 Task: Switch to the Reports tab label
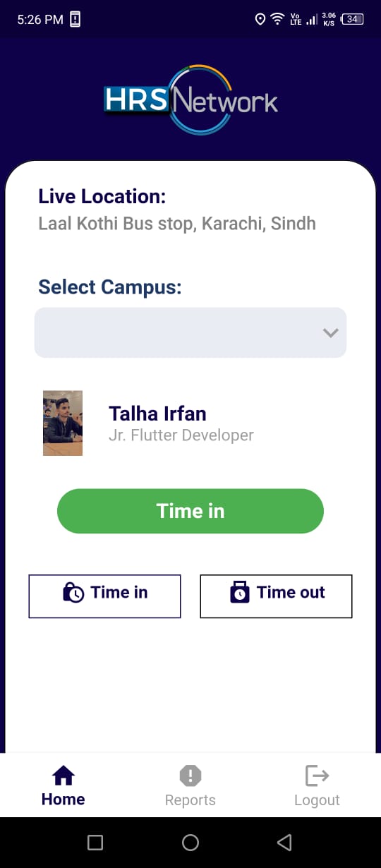[190, 800]
